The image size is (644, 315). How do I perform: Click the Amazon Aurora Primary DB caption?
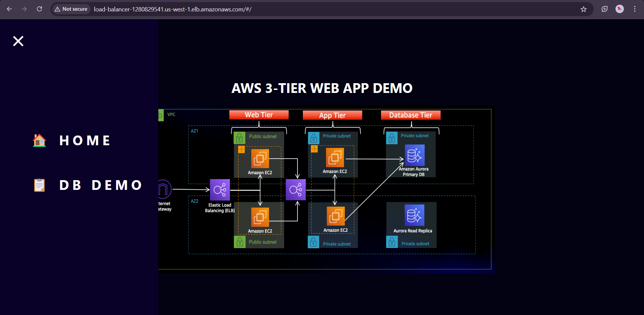[414, 172]
